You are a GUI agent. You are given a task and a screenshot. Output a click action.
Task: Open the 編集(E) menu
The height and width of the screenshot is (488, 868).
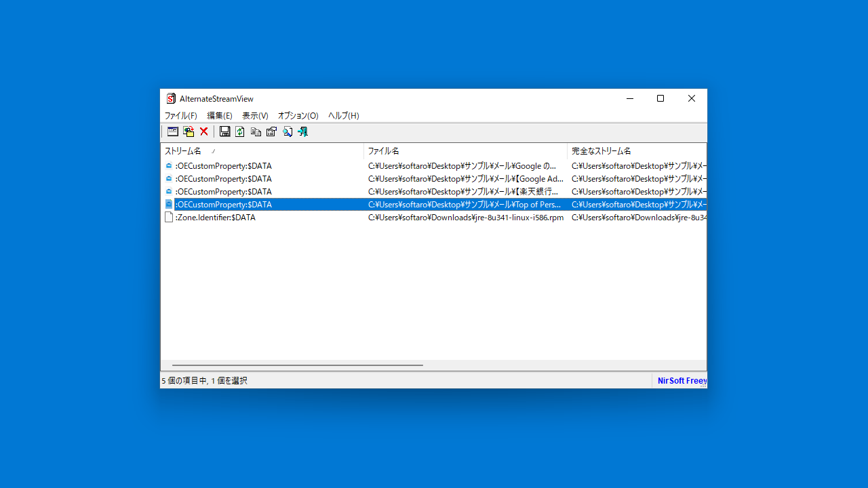pos(220,116)
